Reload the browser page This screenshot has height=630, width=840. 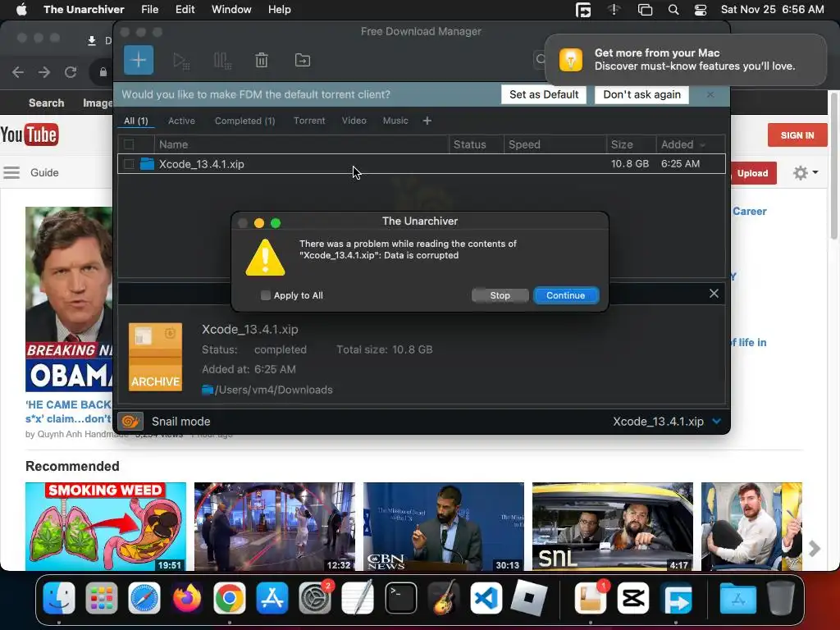tap(71, 72)
